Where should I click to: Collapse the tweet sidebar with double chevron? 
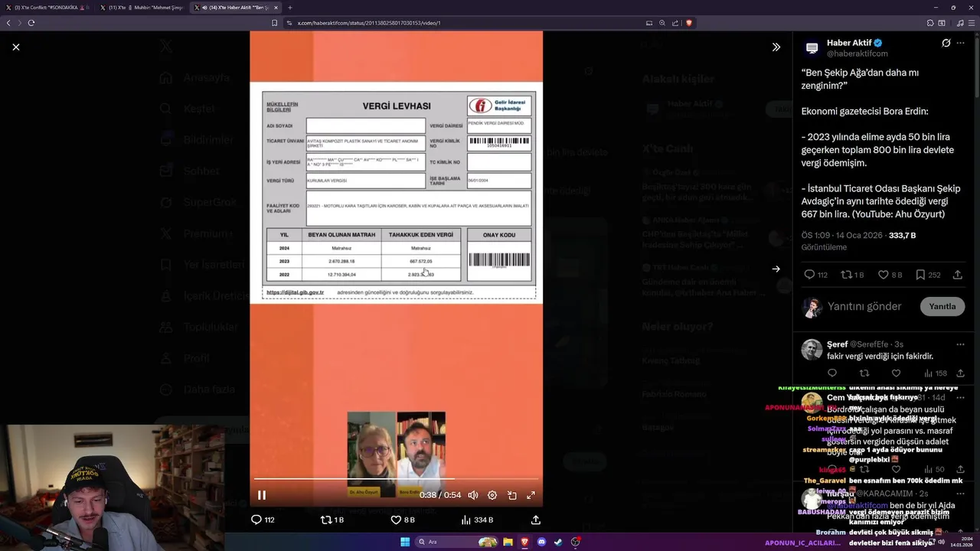(776, 47)
